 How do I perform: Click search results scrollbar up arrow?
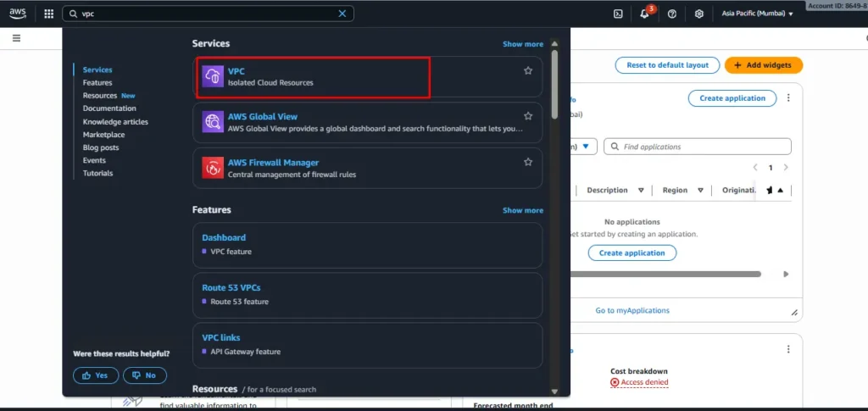coord(554,44)
